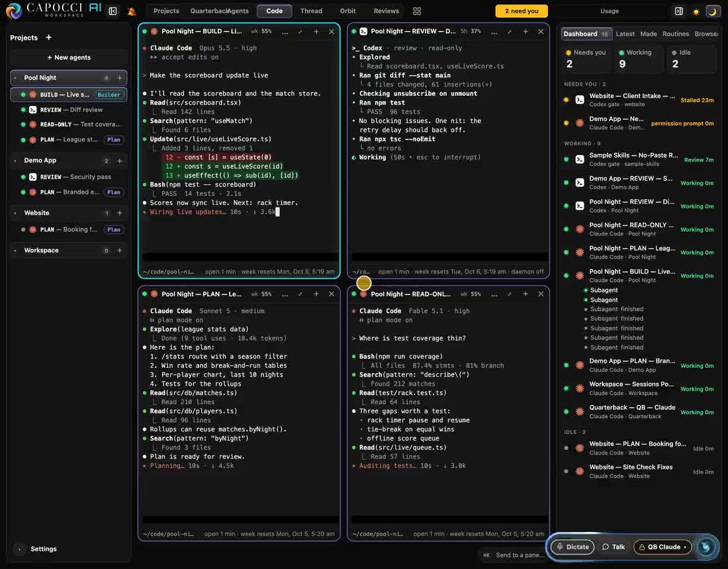Add agent to Demo App project
The height and width of the screenshot is (569, 728).
click(119, 161)
